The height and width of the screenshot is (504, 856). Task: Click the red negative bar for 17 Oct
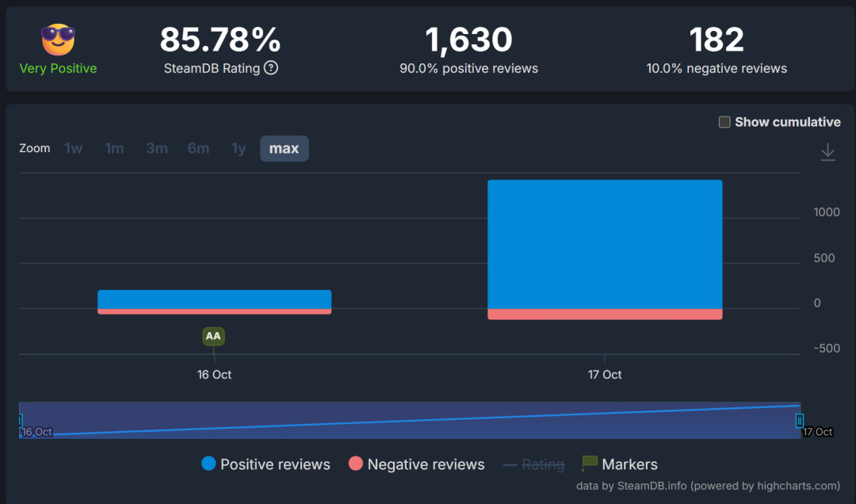click(x=605, y=314)
